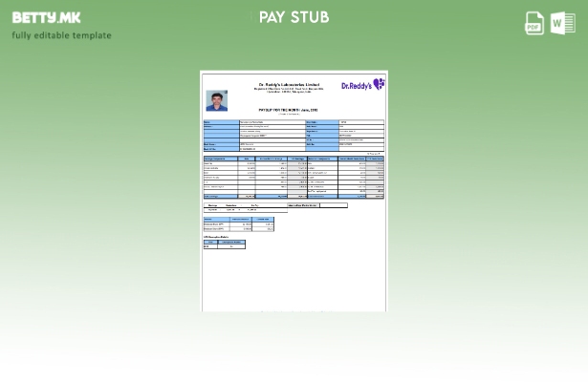Click the PDF file format icon

tap(534, 24)
